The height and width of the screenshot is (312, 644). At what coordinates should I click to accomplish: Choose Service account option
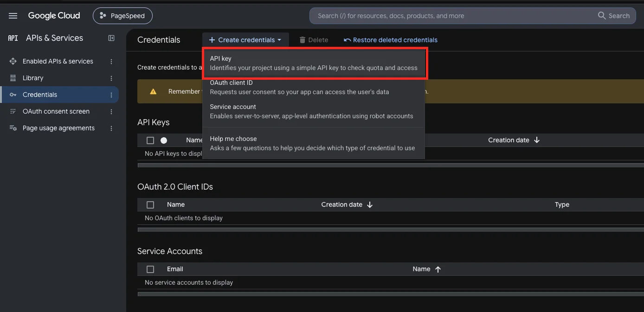[314, 111]
